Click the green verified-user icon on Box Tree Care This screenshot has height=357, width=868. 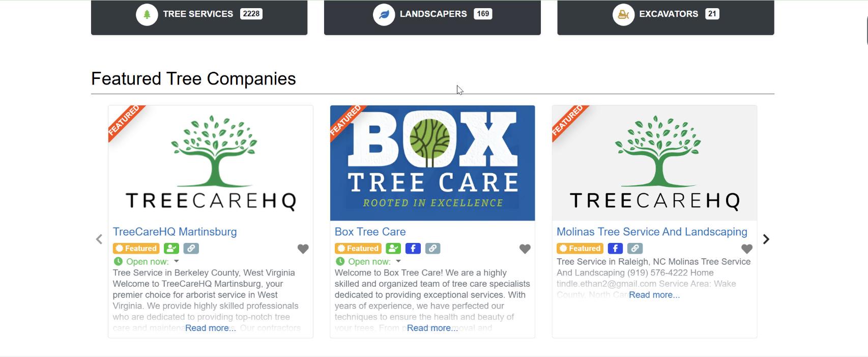(393, 249)
